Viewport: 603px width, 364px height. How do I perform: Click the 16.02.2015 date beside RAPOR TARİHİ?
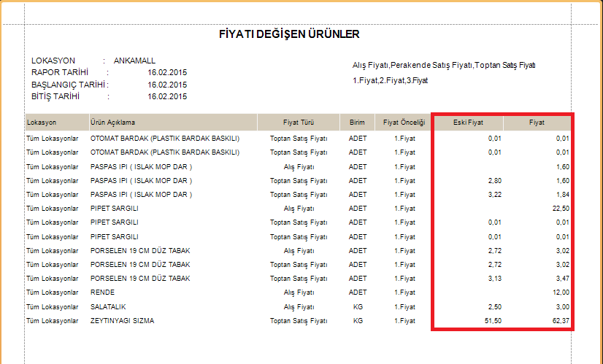(167, 72)
